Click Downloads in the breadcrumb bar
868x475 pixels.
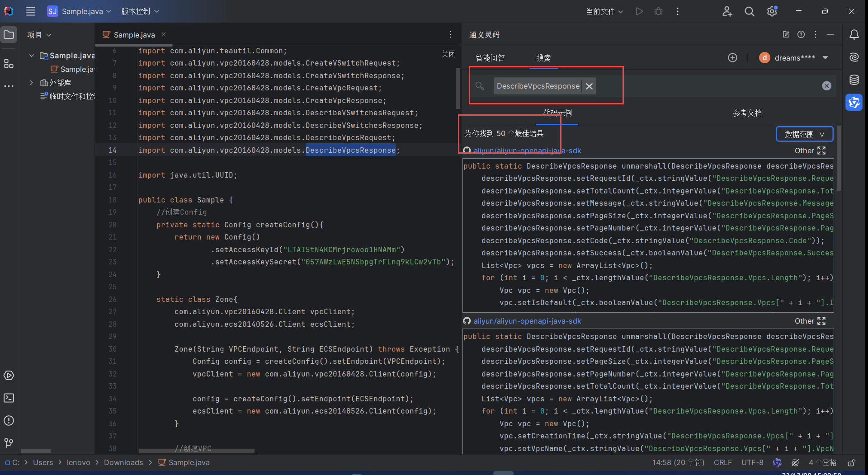click(x=123, y=462)
